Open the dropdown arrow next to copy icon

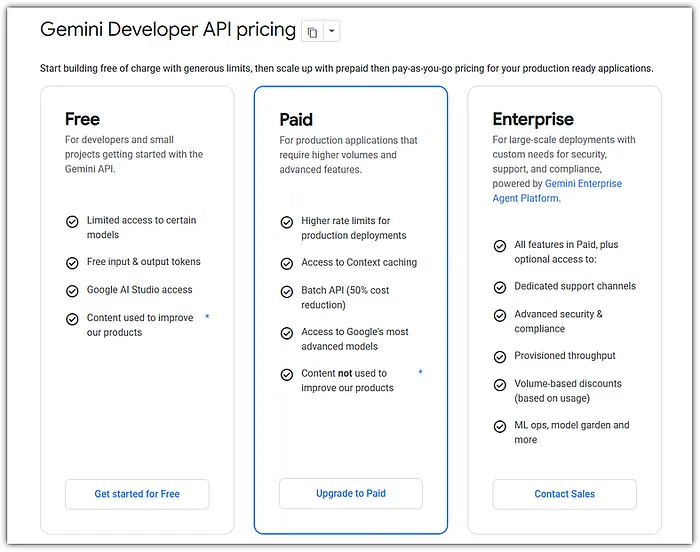[x=332, y=31]
